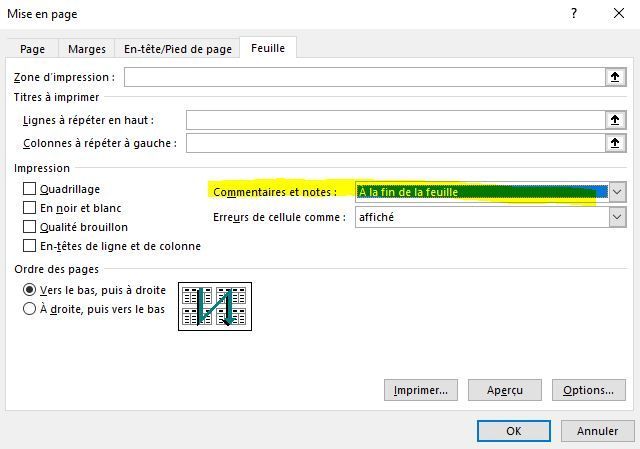Click the 'À la fin de la feuille' combo value
Image resolution: width=640 pixels, height=449 pixels.
(482, 192)
